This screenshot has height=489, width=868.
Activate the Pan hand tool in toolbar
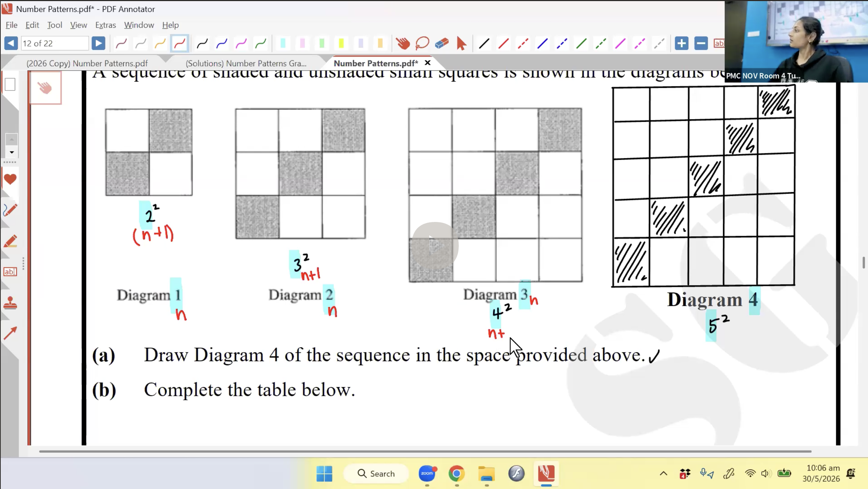click(403, 44)
